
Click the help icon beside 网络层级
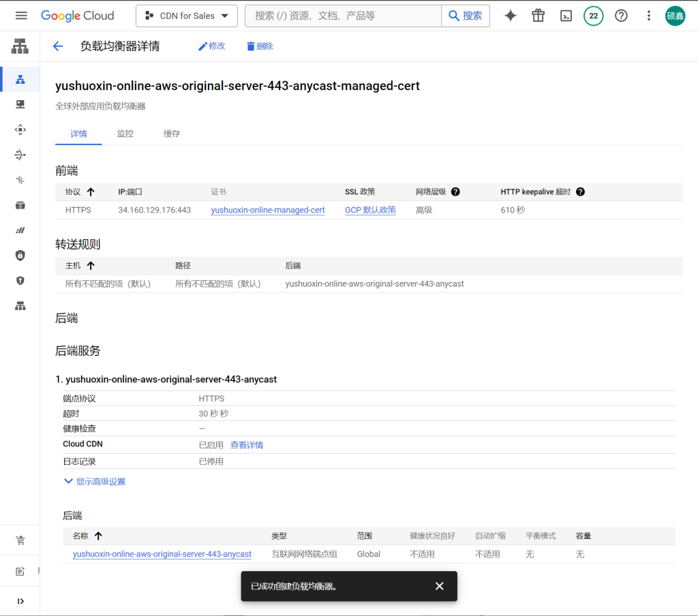[455, 192]
